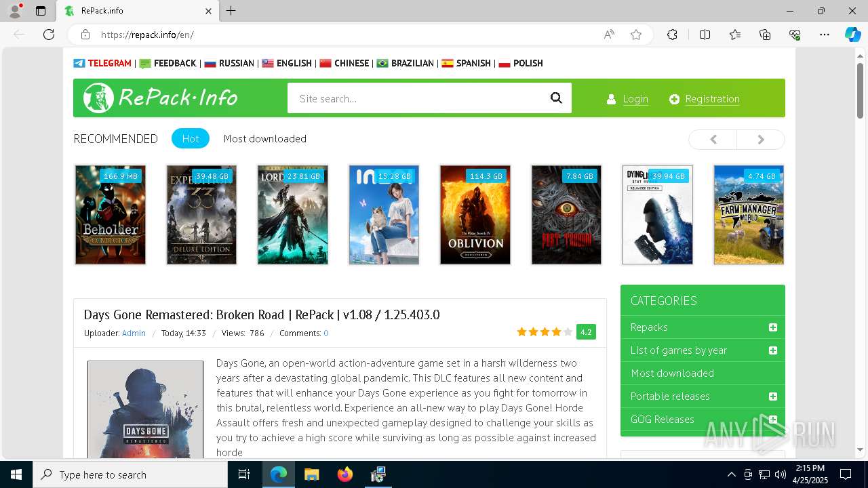Show previous recommended games
Viewport: 868px width, 488px height.
point(713,139)
